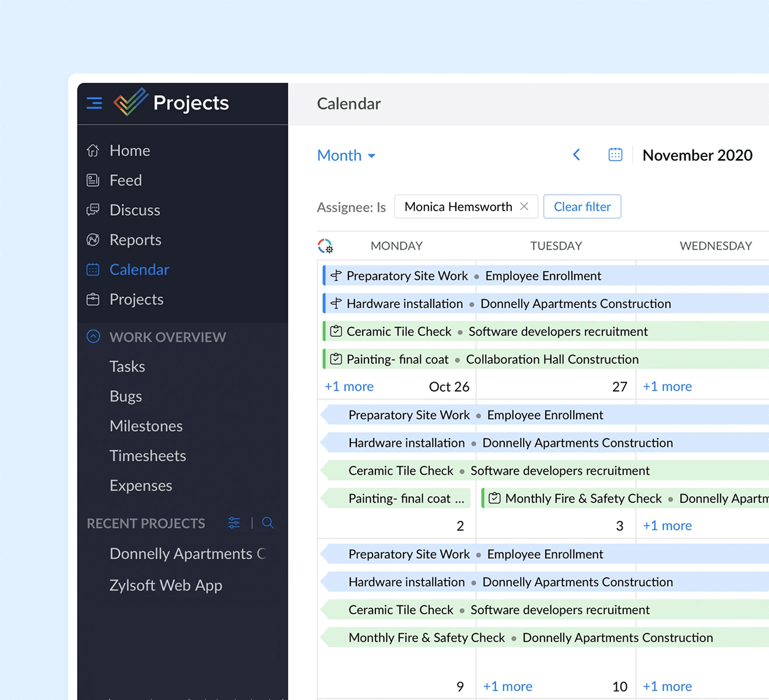Open the Monthly Fire & Safety Check event

tap(583, 498)
